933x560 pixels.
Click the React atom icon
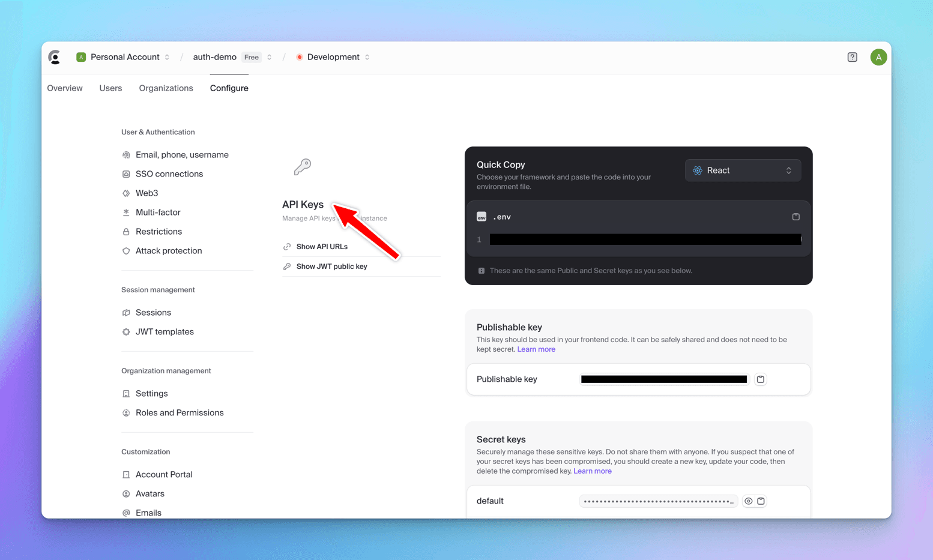697,170
